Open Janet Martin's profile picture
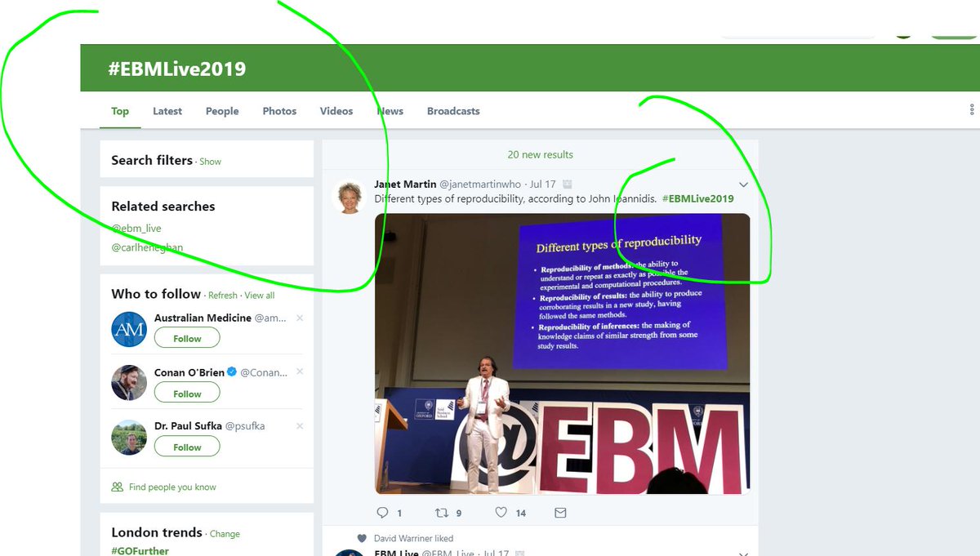The image size is (980, 556). pyautogui.click(x=350, y=196)
